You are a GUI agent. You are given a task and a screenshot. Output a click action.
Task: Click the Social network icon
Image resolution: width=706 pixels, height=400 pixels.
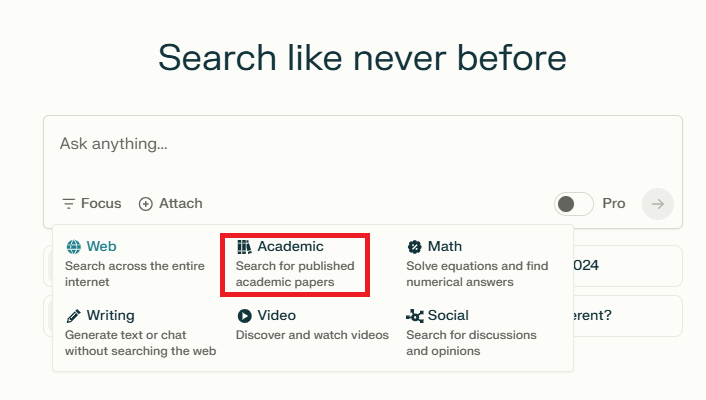click(414, 315)
